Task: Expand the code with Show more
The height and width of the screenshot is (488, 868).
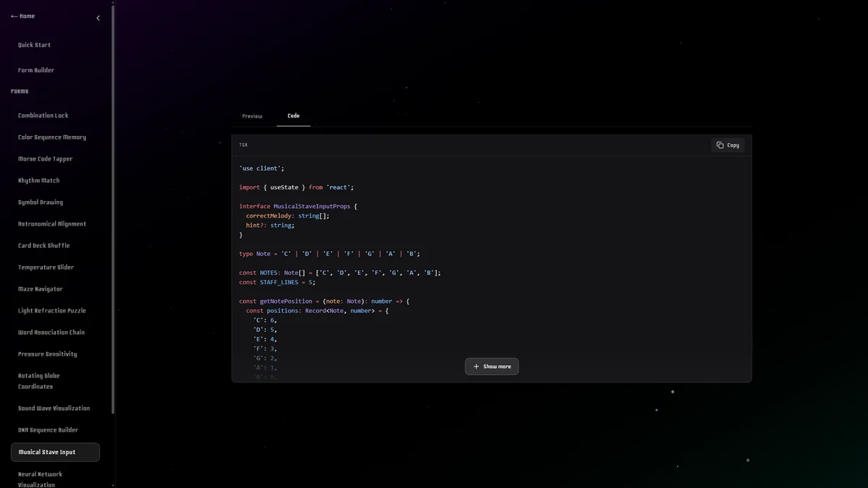Action: tap(492, 367)
